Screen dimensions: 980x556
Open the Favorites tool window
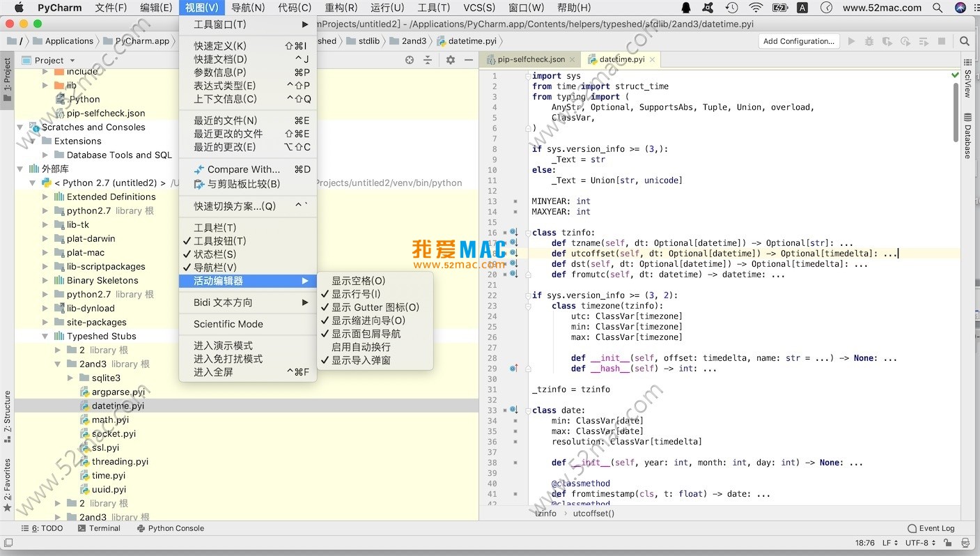[x=7, y=485]
